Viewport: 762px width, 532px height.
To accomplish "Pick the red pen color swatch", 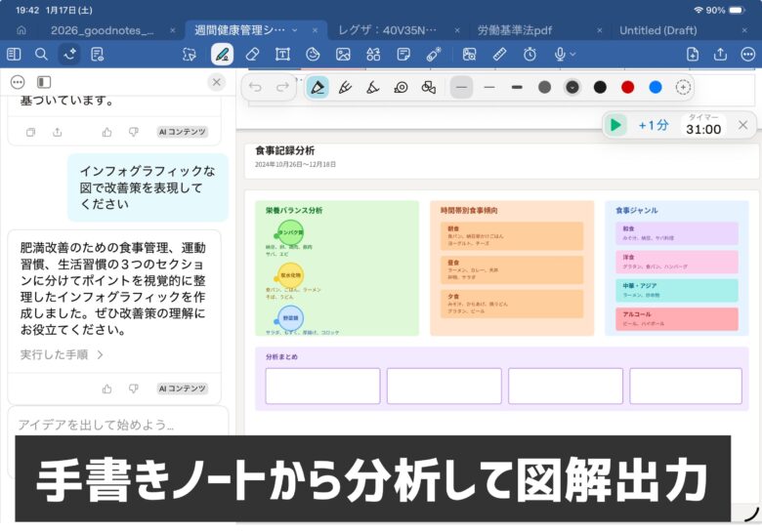I will click(627, 88).
